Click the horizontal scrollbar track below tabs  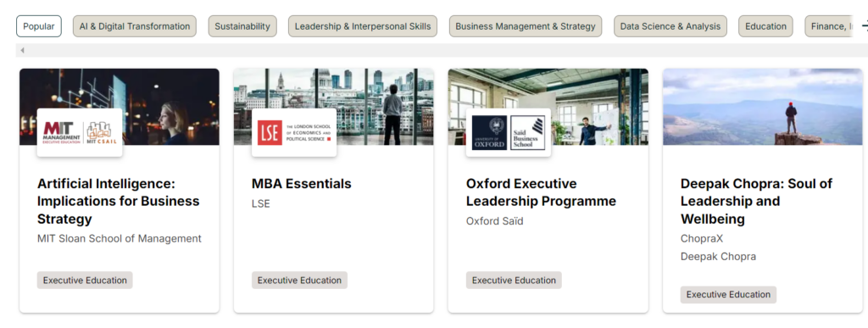(x=442, y=50)
